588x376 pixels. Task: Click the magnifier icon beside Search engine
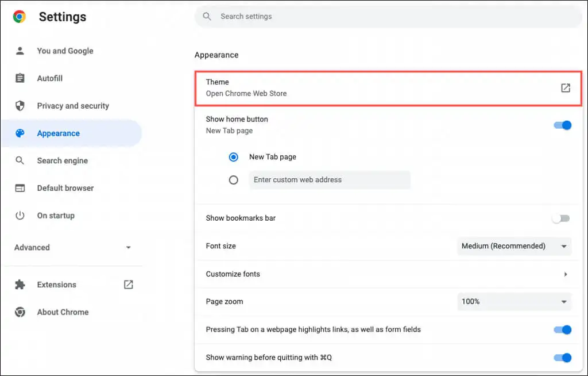coord(20,161)
